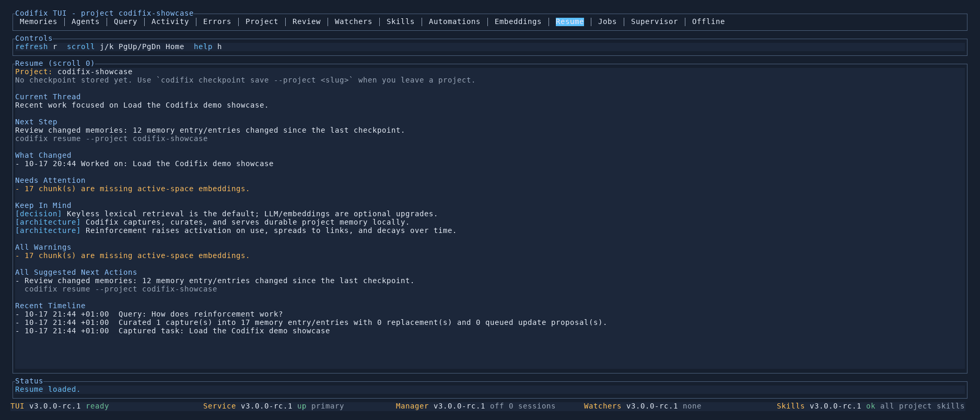The width and height of the screenshot is (980, 420).
Task: Click the highlighted Resume tab
Action: (x=569, y=21)
